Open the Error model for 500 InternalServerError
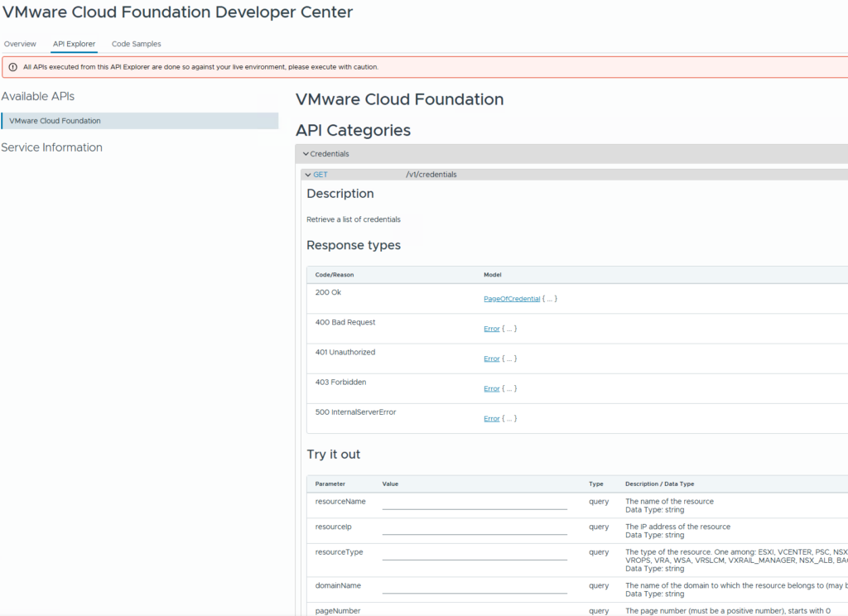848x616 pixels. click(492, 418)
